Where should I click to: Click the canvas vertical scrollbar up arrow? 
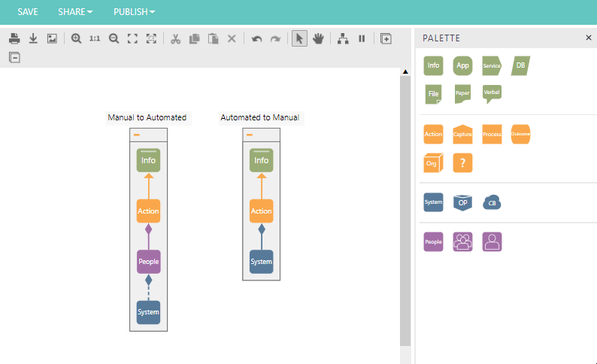[405, 72]
